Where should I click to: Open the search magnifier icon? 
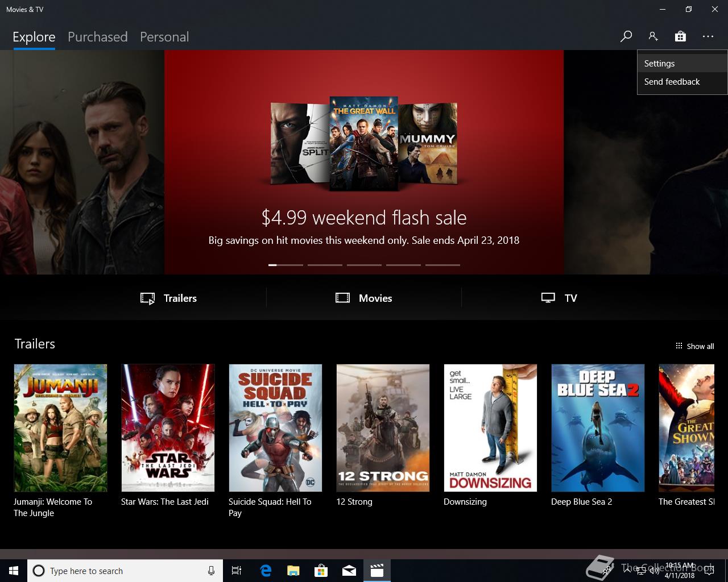point(626,36)
